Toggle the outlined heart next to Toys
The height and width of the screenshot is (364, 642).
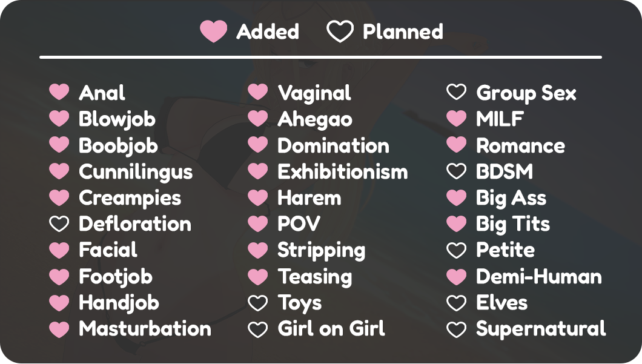tap(257, 303)
